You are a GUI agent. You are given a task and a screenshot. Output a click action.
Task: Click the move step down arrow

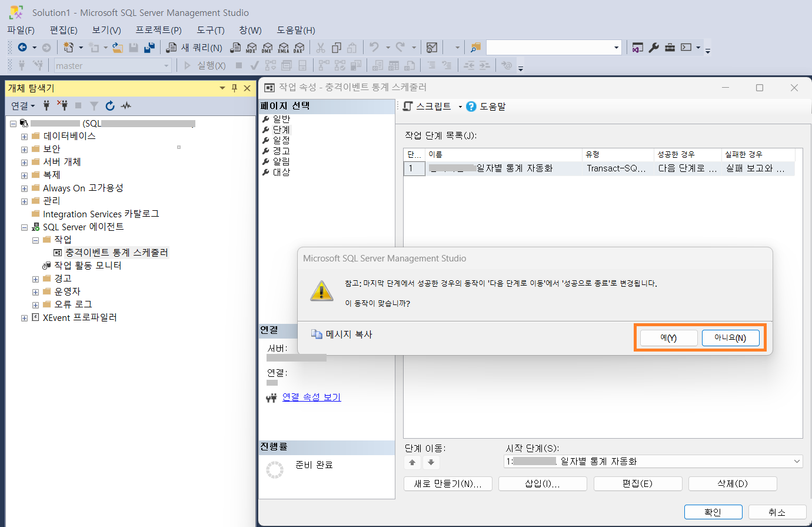(431, 463)
